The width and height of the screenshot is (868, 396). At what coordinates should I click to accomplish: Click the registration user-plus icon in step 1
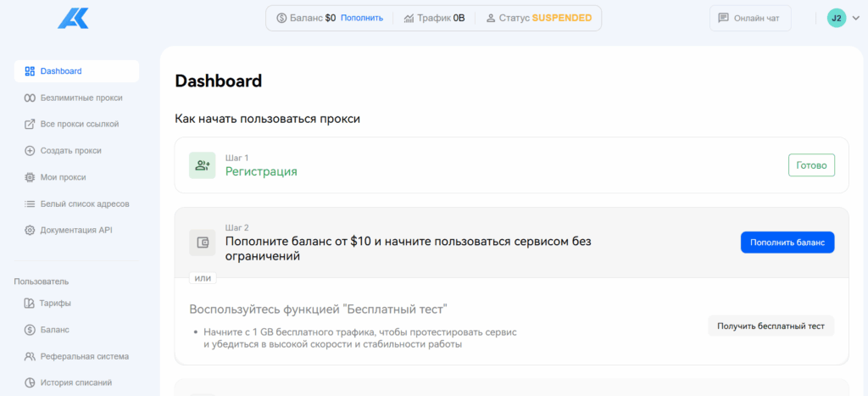pyautogui.click(x=202, y=165)
